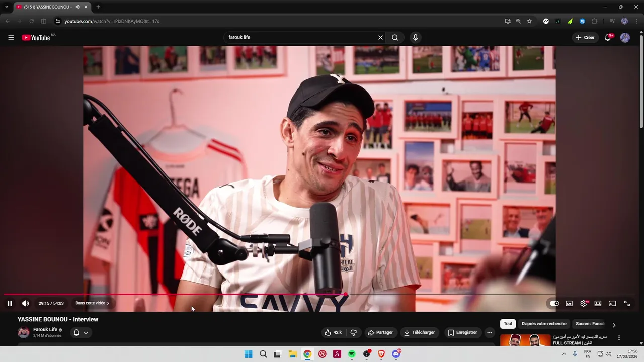Image resolution: width=644 pixels, height=362 pixels.
Task: Bookmark this page star
Action: tap(529, 21)
